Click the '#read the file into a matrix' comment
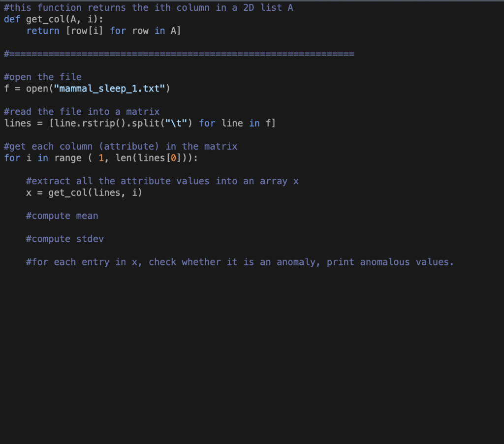 [x=82, y=112]
